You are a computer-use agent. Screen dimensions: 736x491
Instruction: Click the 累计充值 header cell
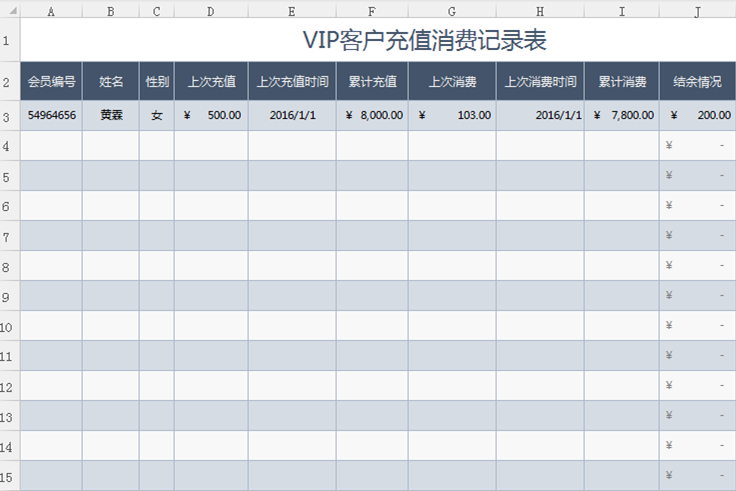[372, 81]
